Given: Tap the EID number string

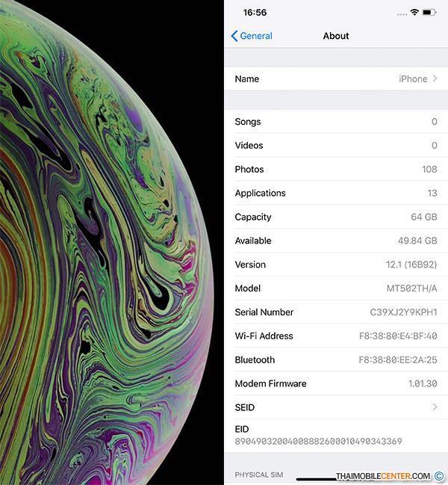Looking at the screenshot, I should coord(318,442).
